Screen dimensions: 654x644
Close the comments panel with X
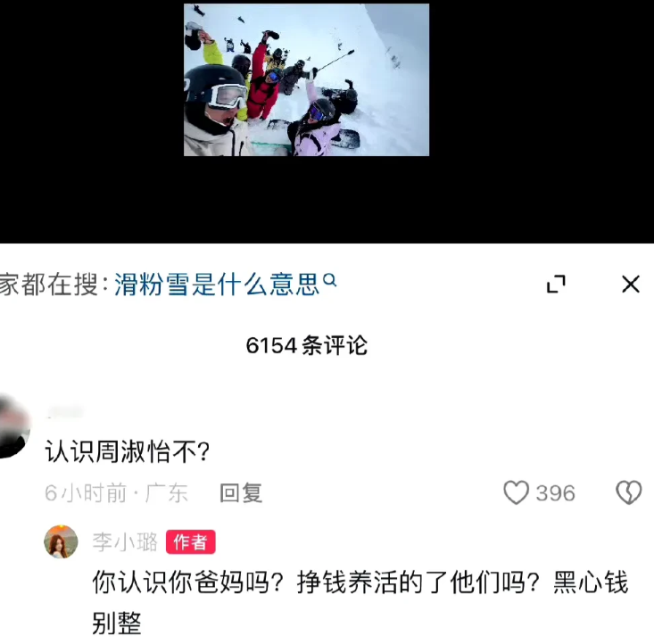(630, 284)
